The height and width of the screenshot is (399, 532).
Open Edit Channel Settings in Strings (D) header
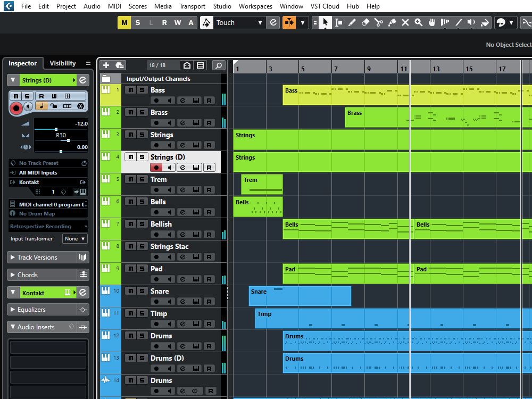tap(83, 80)
